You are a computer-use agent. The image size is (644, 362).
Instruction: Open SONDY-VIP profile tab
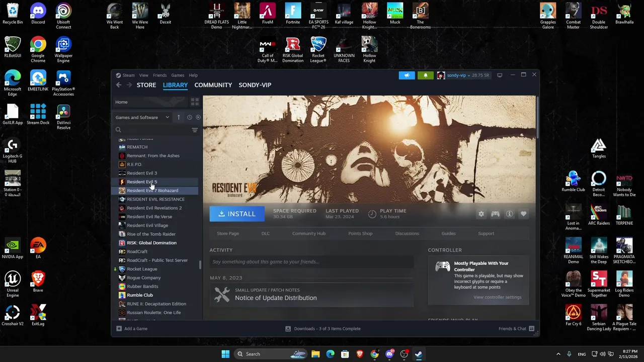coord(255,85)
